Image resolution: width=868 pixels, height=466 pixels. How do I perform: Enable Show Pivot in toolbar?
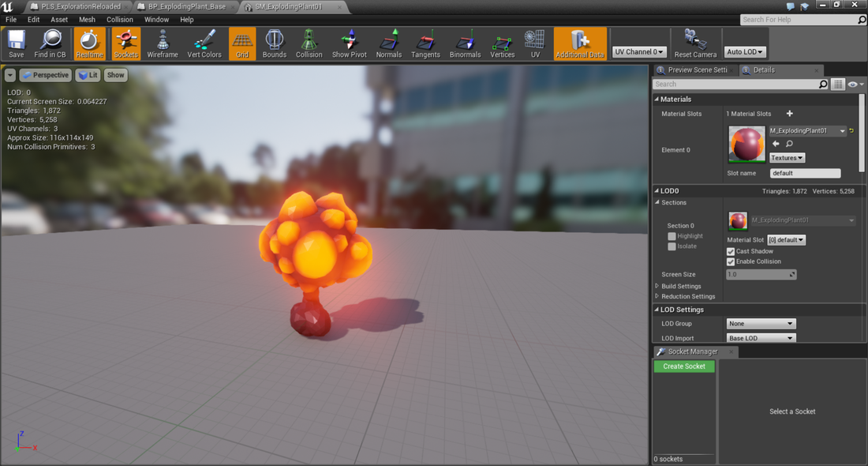[349, 44]
